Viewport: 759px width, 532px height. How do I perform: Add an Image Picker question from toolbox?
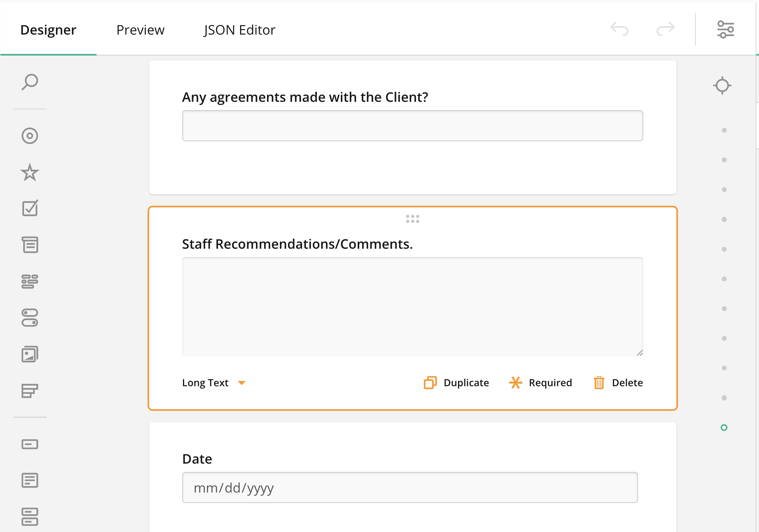click(x=30, y=354)
